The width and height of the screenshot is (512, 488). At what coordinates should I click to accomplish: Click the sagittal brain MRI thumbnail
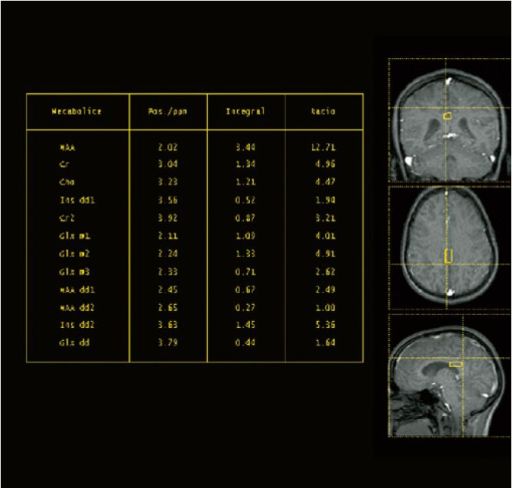[x=449, y=375]
